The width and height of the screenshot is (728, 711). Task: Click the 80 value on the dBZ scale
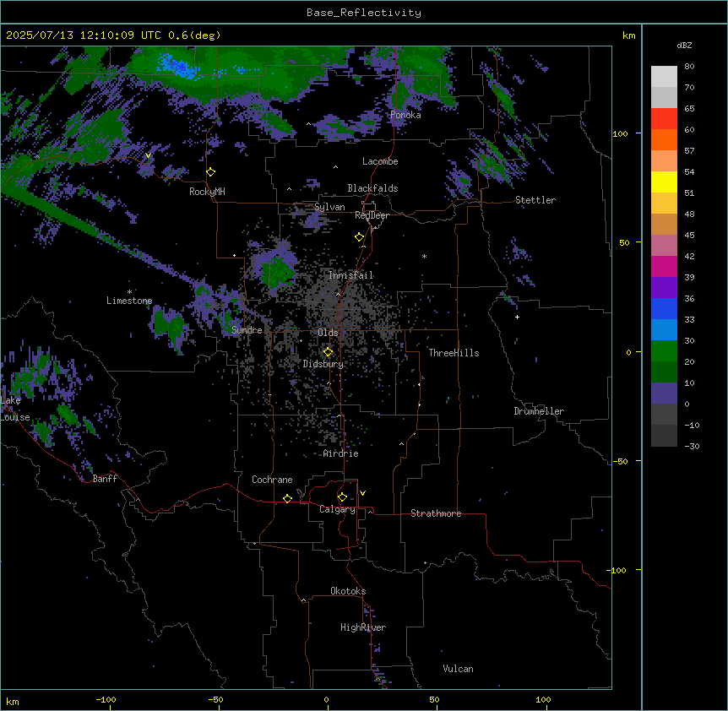pyautogui.click(x=689, y=67)
